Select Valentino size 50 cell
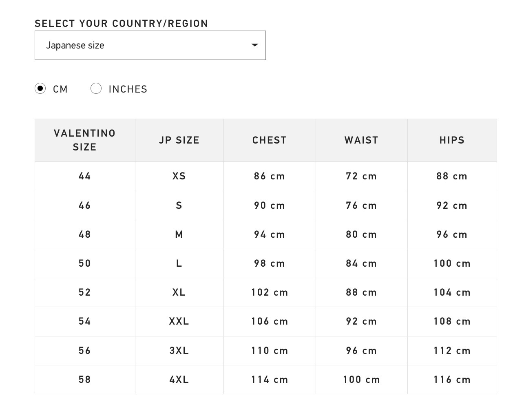This screenshot has height=420, width=513. (85, 263)
